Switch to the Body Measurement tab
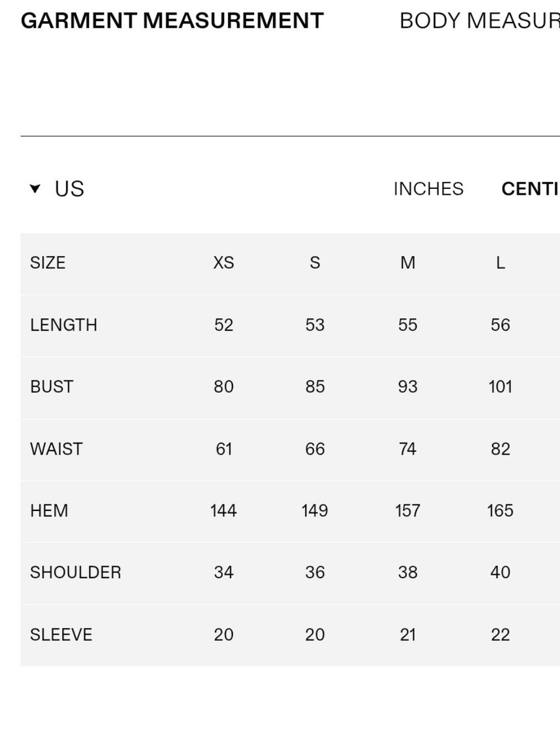The width and height of the screenshot is (560, 744). pyautogui.click(x=479, y=21)
